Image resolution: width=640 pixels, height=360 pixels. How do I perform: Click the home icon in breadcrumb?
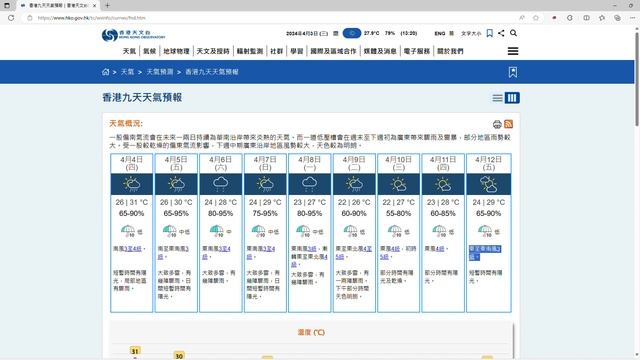point(106,72)
